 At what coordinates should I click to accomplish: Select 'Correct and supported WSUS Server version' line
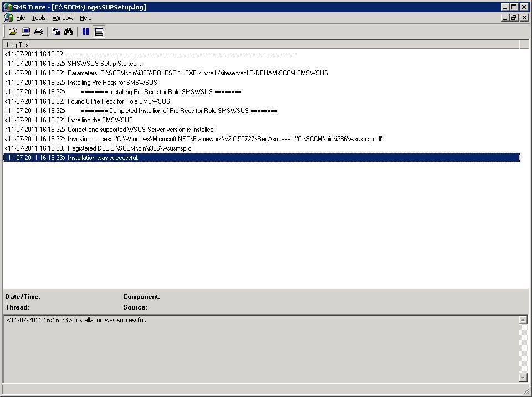point(261,130)
